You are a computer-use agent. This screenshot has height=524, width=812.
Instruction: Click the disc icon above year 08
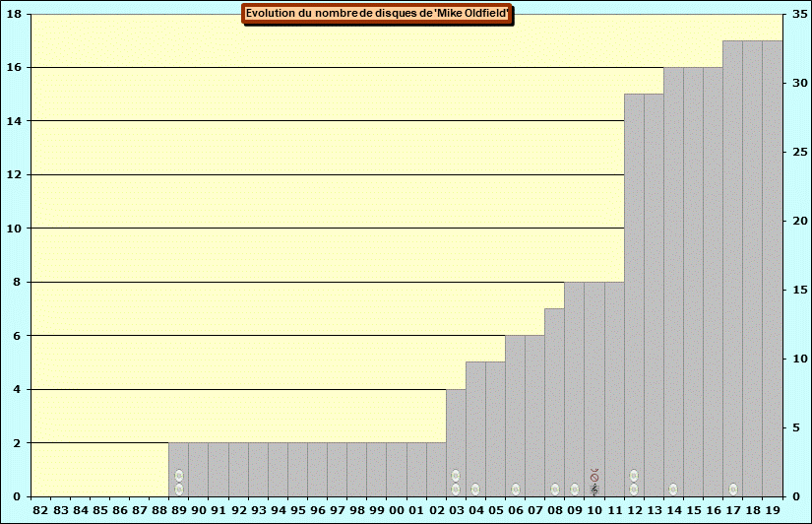[x=555, y=490]
